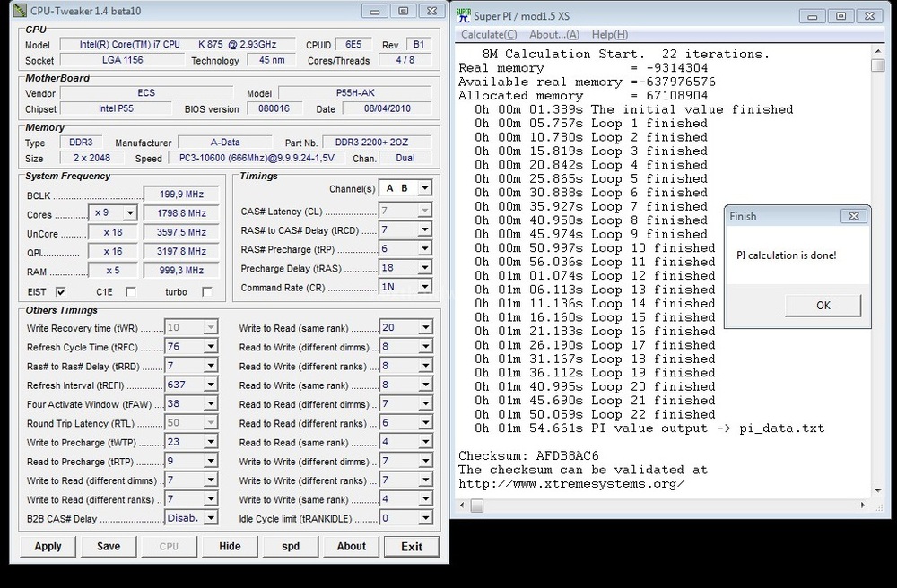Open the Calculate(C) menu in Super PI
The width and height of the screenshot is (897, 588).
tap(489, 35)
